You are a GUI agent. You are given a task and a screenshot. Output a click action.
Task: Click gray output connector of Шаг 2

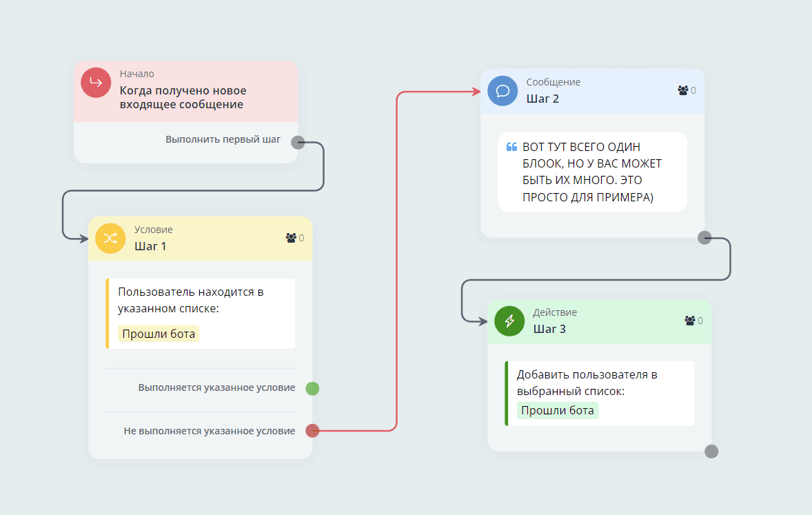[x=704, y=238]
